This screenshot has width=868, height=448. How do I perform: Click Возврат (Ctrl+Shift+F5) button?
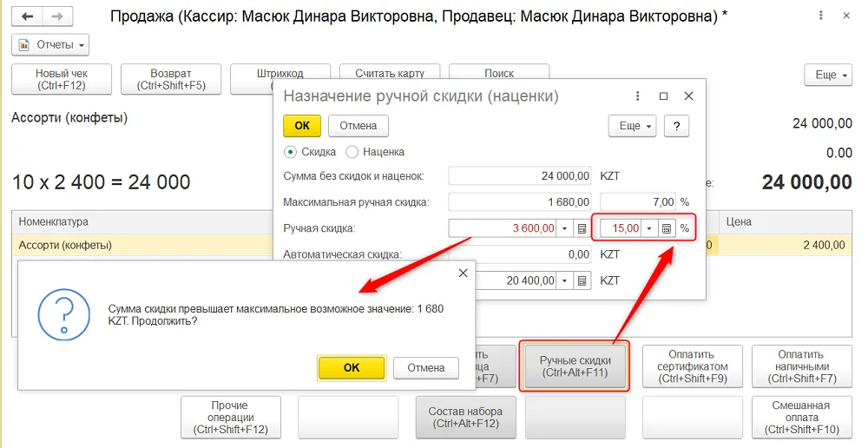tap(170, 79)
